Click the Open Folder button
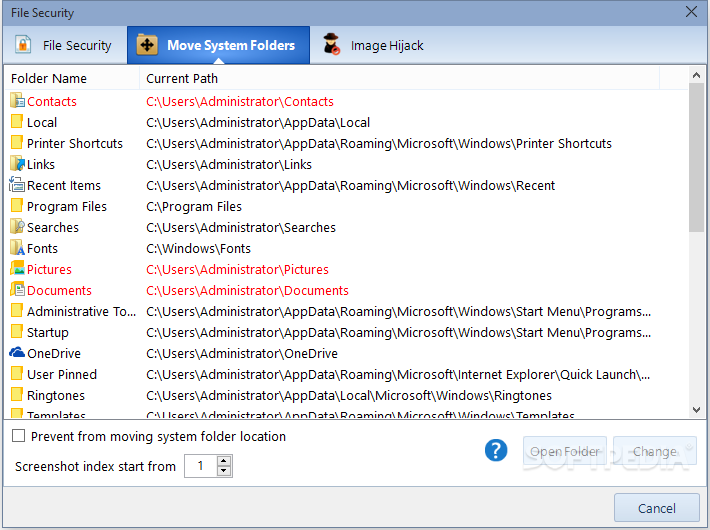Screen dimensions: 710x530 [565, 451]
